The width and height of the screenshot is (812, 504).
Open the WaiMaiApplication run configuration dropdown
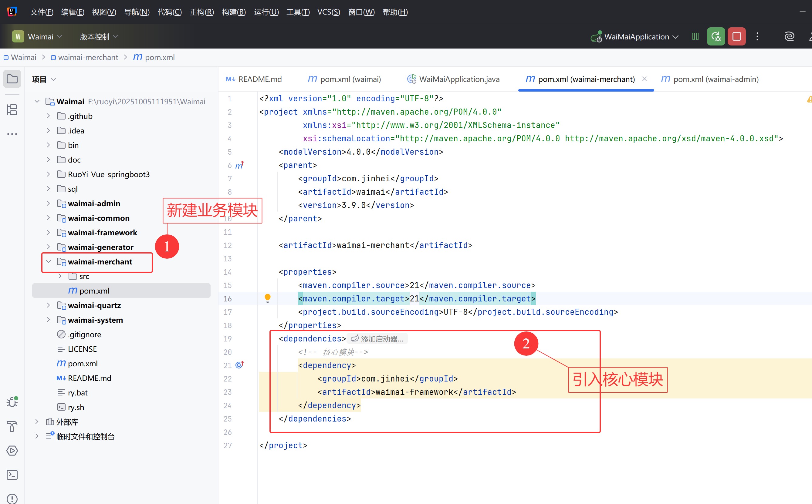(636, 37)
